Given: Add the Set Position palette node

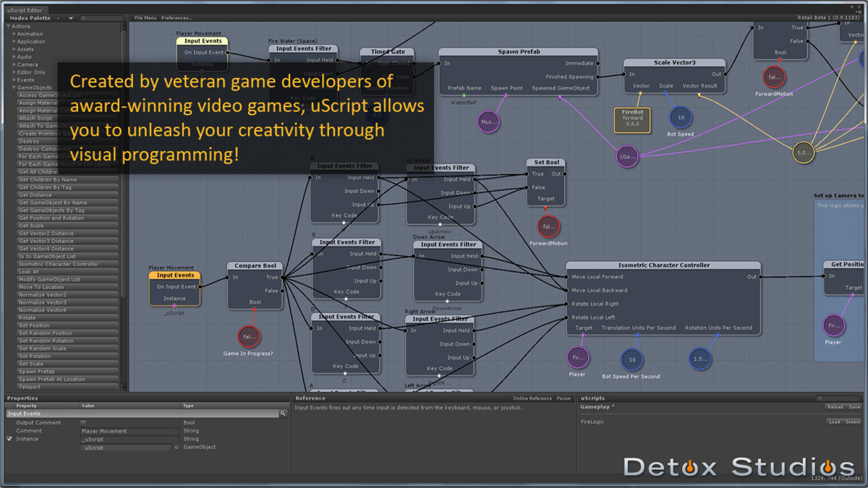Looking at the screenshot, I should point(67,325).
